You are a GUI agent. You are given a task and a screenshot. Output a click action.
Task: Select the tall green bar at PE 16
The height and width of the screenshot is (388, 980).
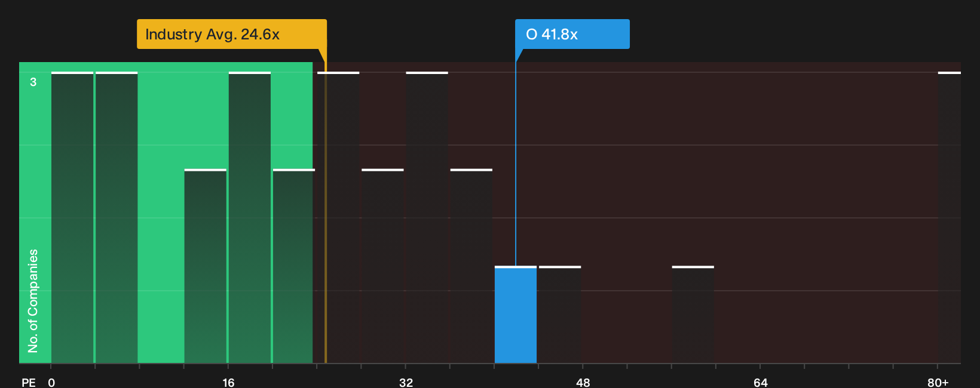[250, 217]
